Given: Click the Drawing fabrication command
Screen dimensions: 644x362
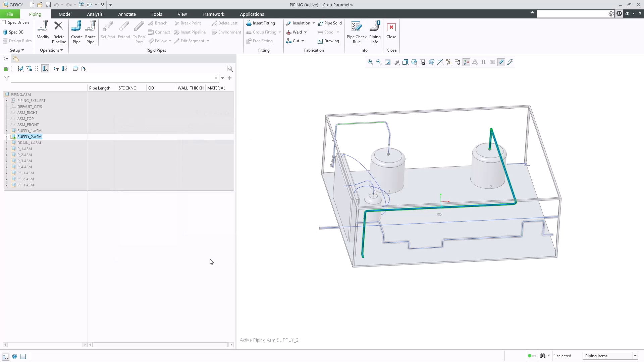Looking at the screenshot, I should (328, 41).
